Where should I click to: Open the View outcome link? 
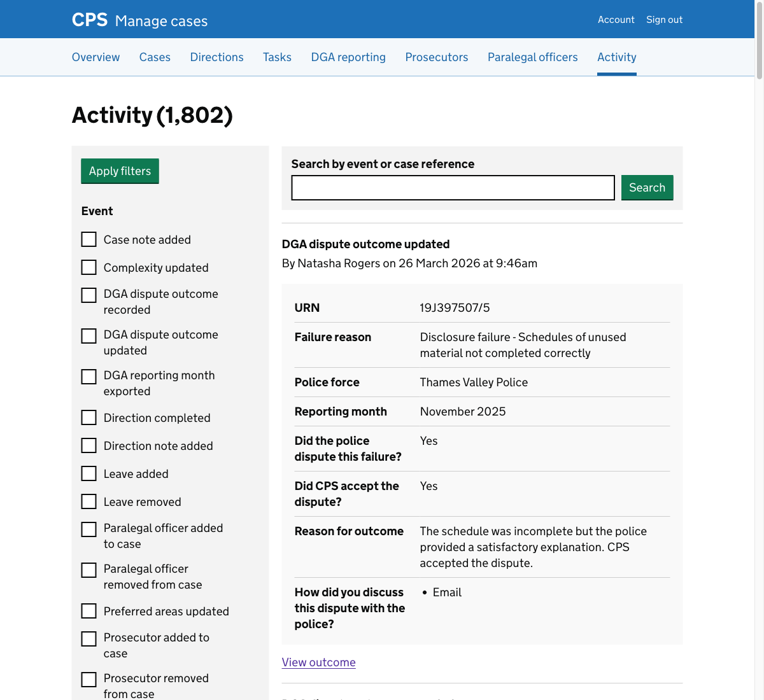pyautogui.click(x=318, y=662)
